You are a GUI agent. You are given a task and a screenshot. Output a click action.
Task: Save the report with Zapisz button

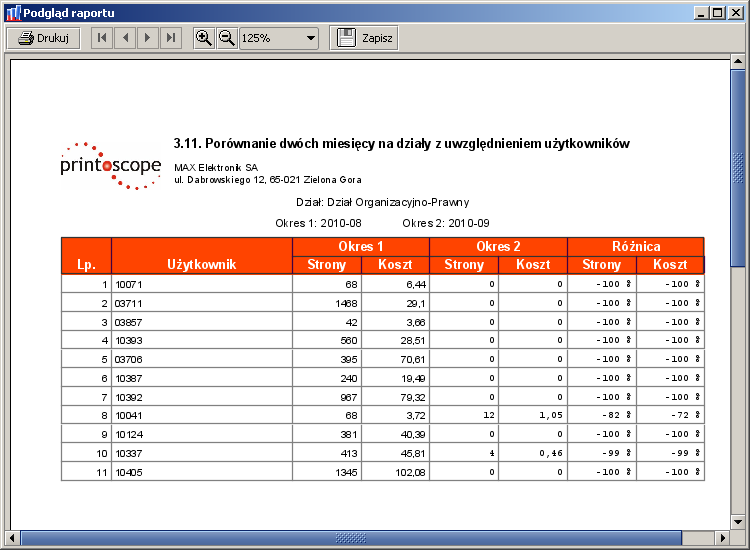coord(364,38)
